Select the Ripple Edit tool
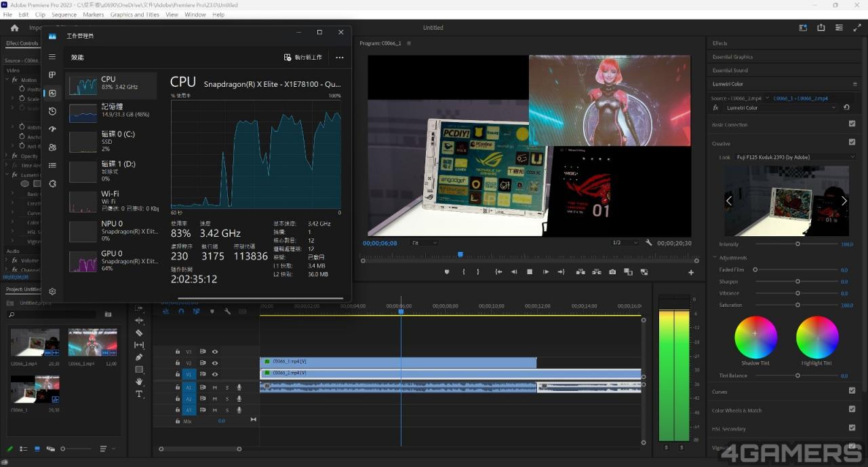Viewport: 868px width, 467px height. (x=139, y=320)
